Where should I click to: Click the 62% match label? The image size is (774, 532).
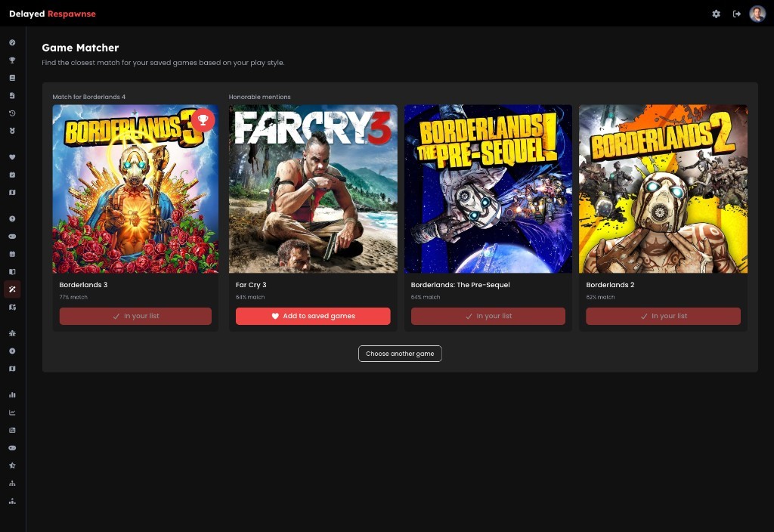point(600,297)
